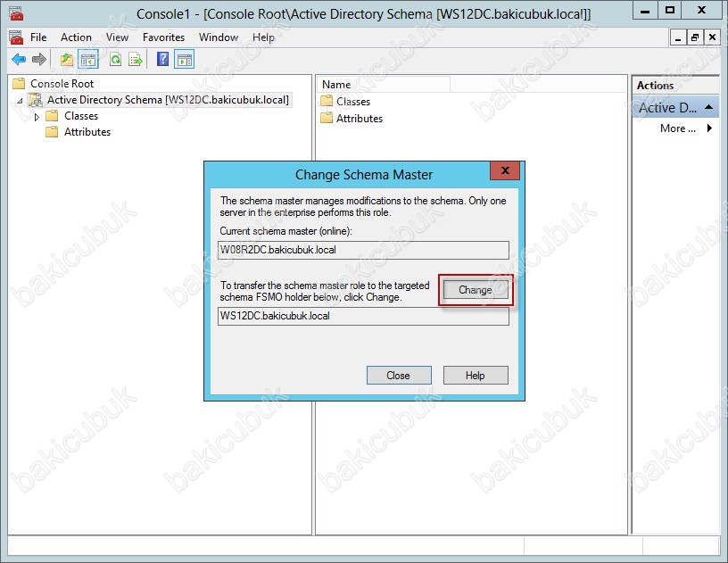Collapse the Active D... section in Actions pane
The width and height of the screenshot is (728, 563).
[x=708, y=107]
